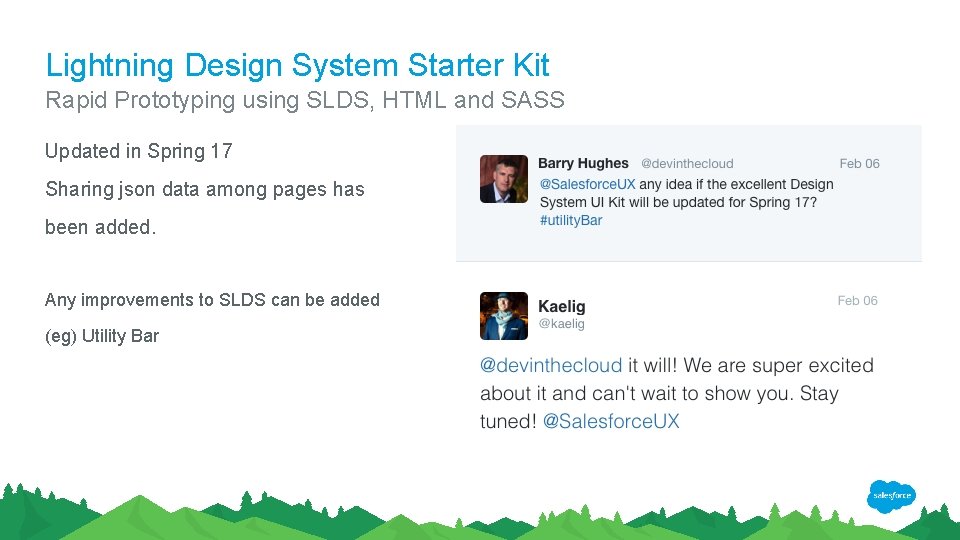Open the @devinthecloud handle beside Barry Hughes

click(687, 163)
